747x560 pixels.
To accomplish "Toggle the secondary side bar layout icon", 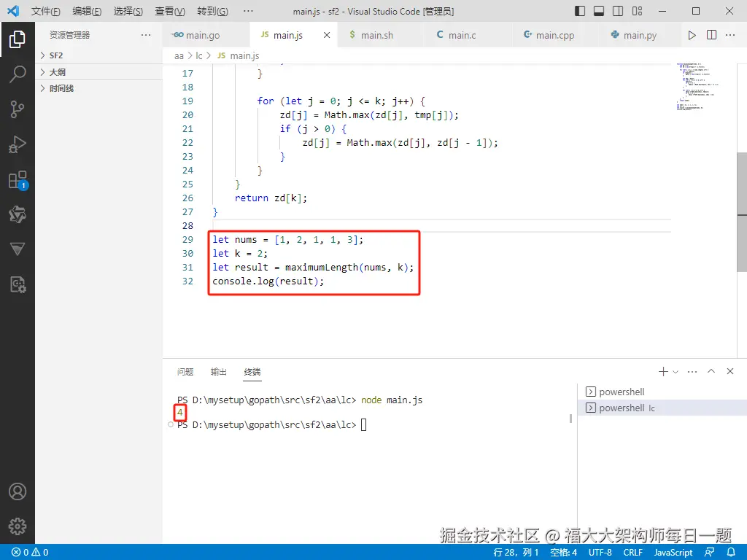I will [x=618, y=11].
